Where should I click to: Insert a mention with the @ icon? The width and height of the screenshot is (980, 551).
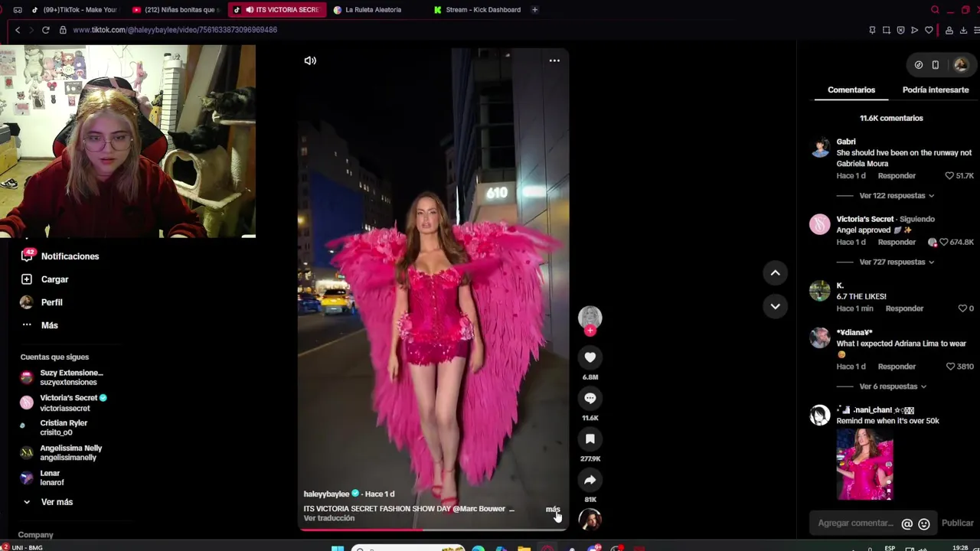906,524
